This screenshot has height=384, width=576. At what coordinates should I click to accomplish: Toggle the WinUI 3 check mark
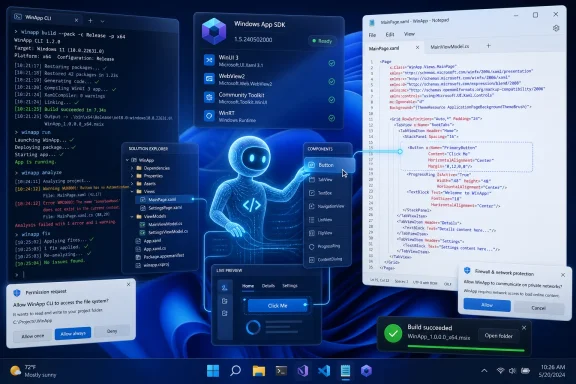point(332,63)
